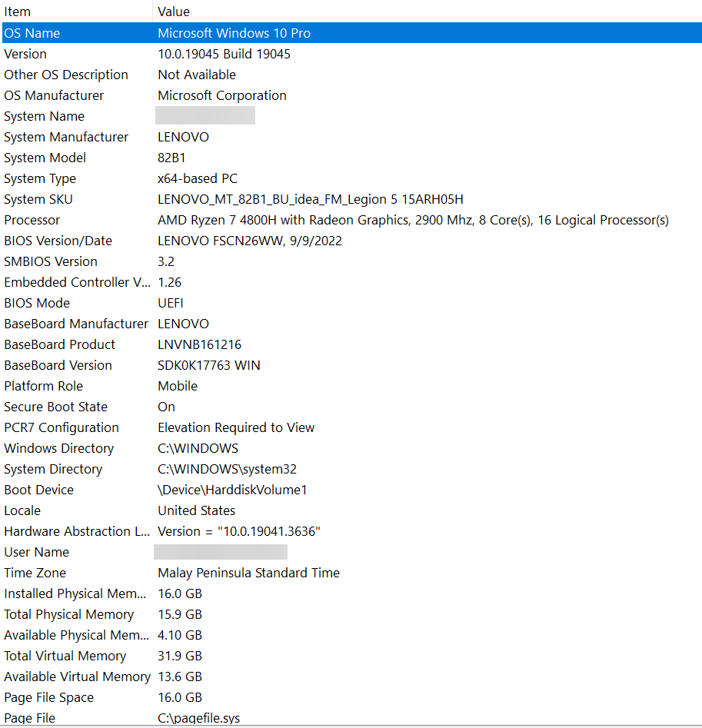Image resolution: width=702 pixels, height=728 pixels.
Task: Click the C:\WINDOWS value
Action: [x=198, y=448]
